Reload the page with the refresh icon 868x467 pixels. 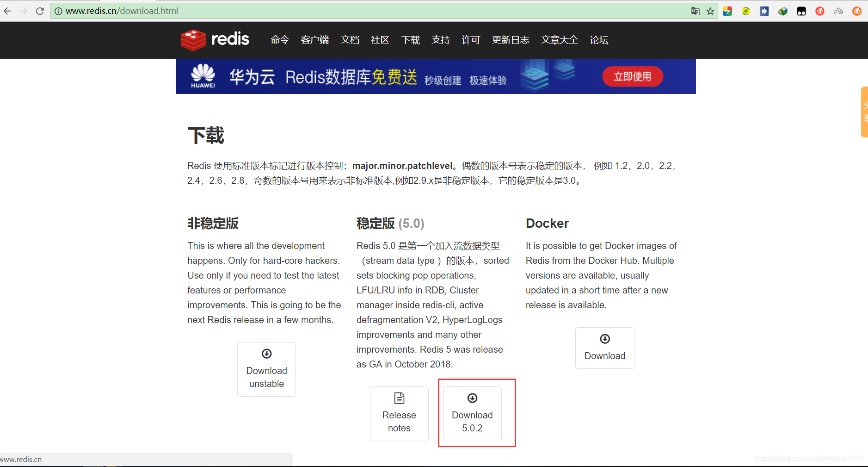pos(40,11)
